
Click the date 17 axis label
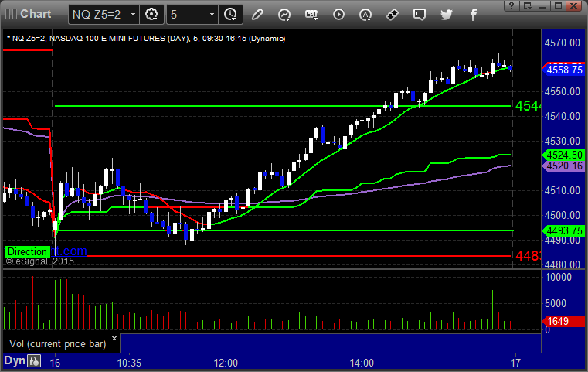[515, 363]
